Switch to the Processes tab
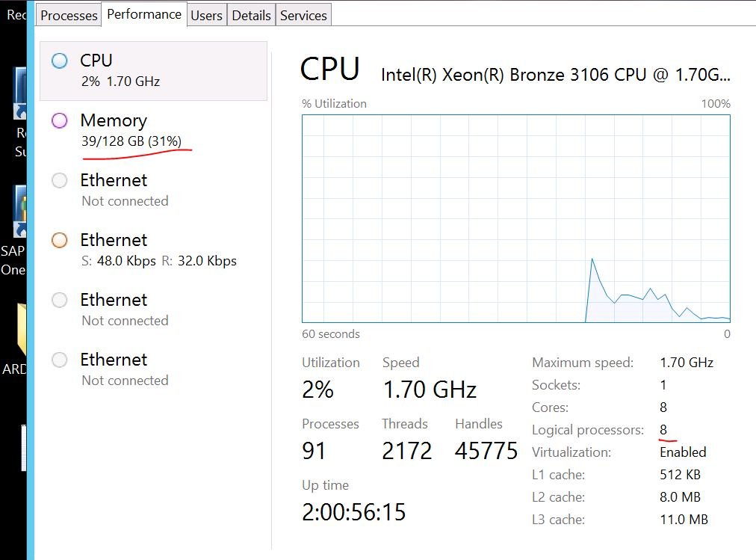Viewport: 756px width, 560px height. coord(69,15)
